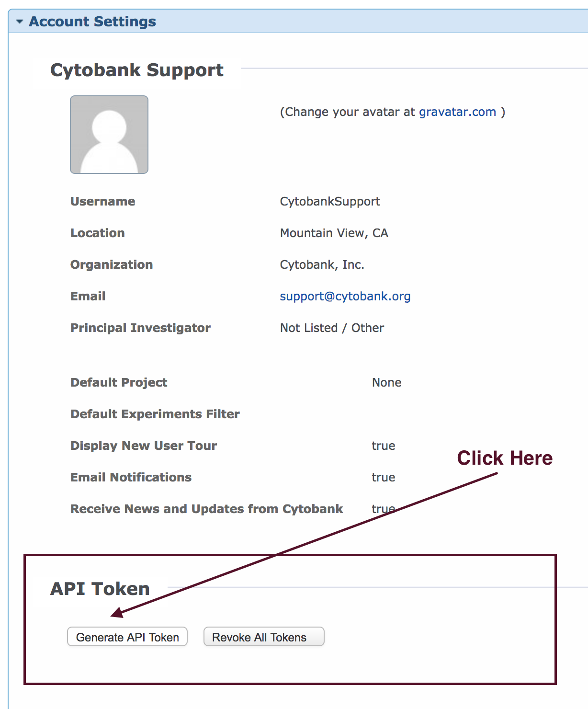Viewport: 588px width, 709px height.
Task: Click the Display New User Tour true value
Action: (x=384, y=446)
